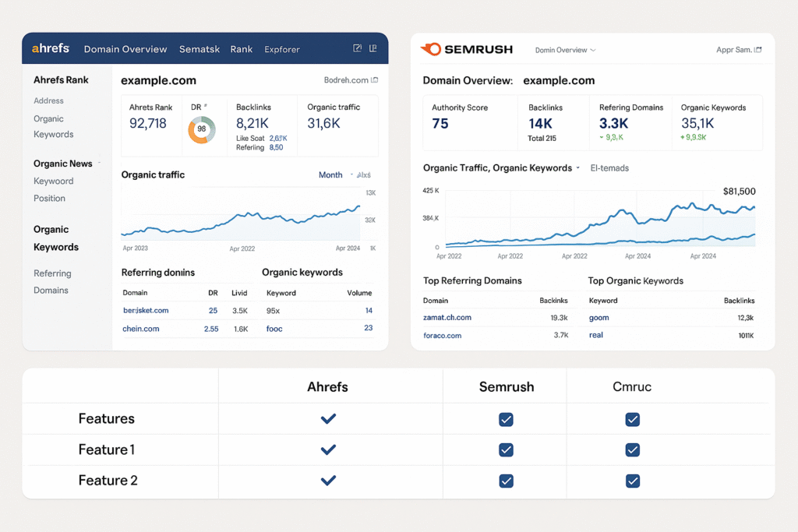Click the Organic traffic value 31,6K

pos(323,123)
